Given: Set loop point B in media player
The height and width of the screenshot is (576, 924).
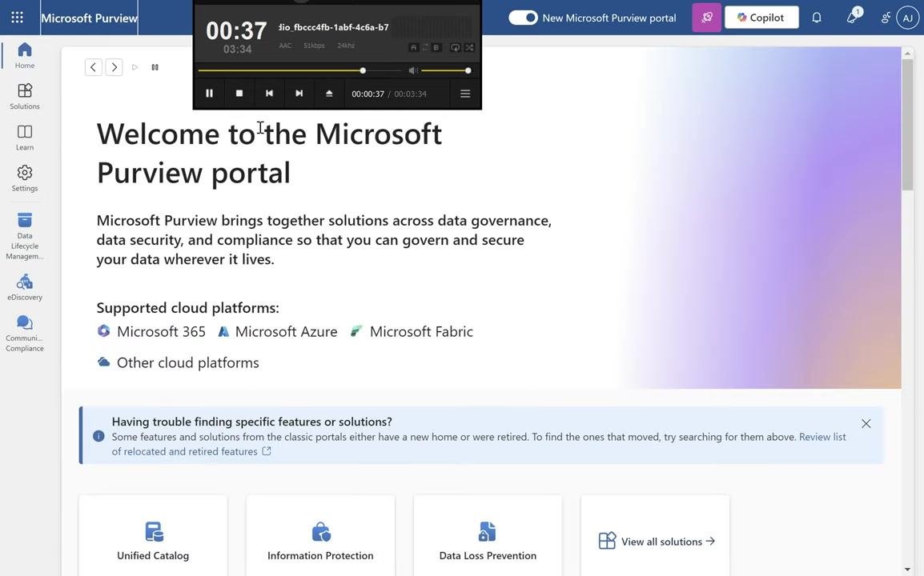Looking at the screenshot, I should click(x=436, y=47).
